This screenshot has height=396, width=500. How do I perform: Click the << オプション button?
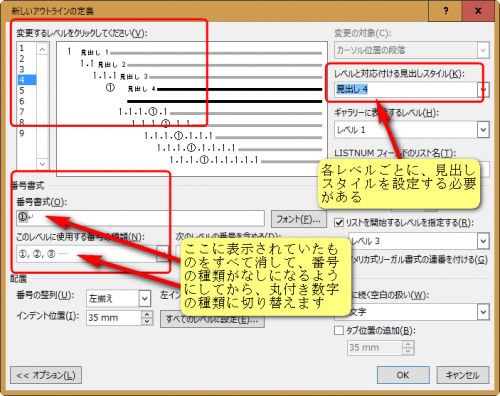46,375
